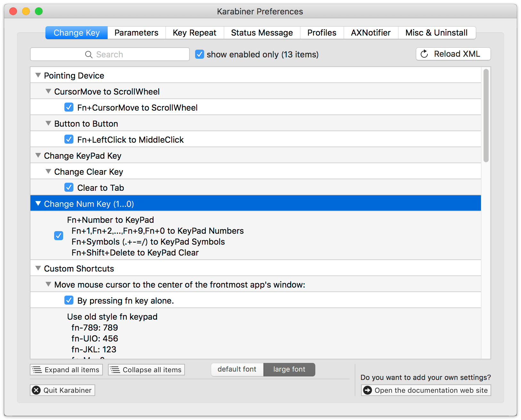Click the magnifier icon in the Search field
521x420 pixels.
[x=89, y=55]
